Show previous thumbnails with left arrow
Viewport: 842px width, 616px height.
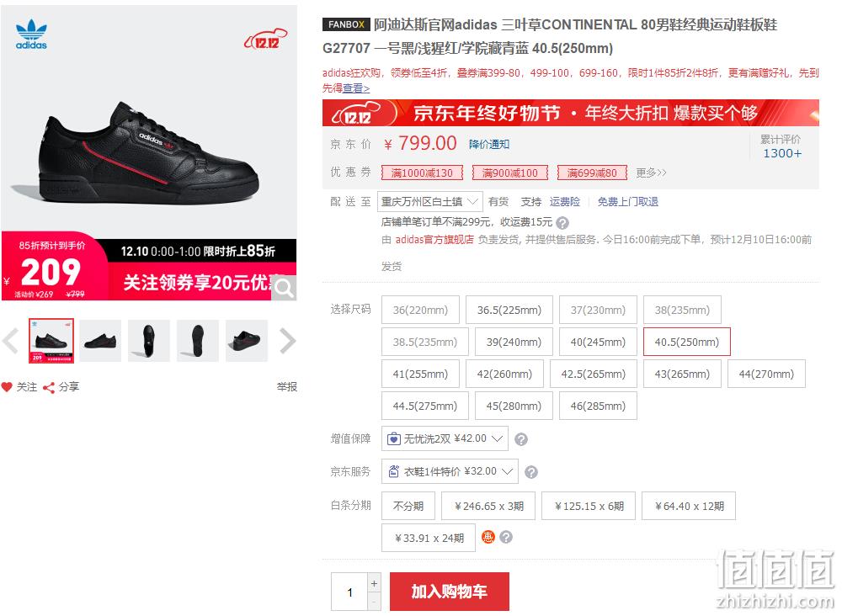coord(11,341)
